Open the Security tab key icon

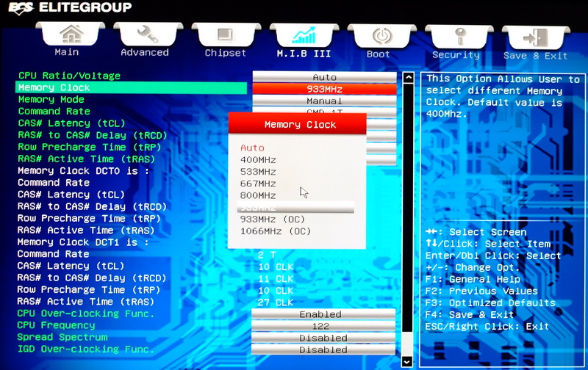tap(460, 37)
